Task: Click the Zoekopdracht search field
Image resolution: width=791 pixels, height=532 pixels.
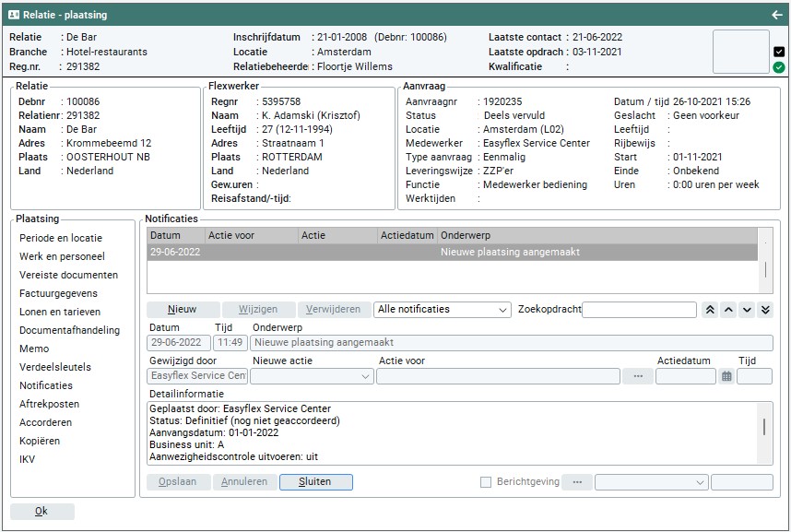Action: [x=639, y=310]
